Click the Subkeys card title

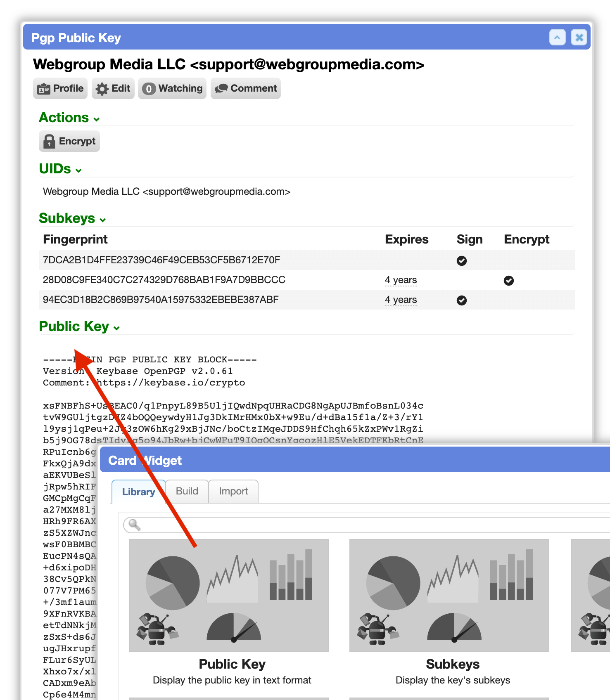click(453, 664)
